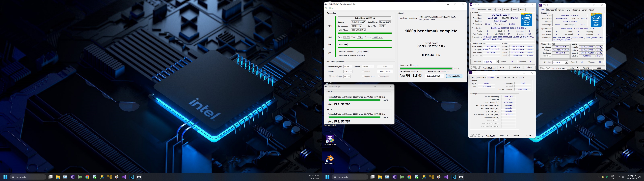Click Close button in Socket #1 CPU-Z window

[599, 68]
